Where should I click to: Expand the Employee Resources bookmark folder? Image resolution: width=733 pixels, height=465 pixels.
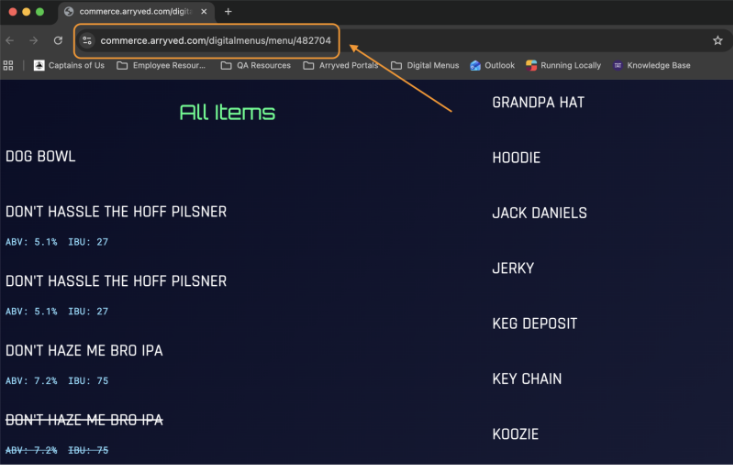point(161,66)
